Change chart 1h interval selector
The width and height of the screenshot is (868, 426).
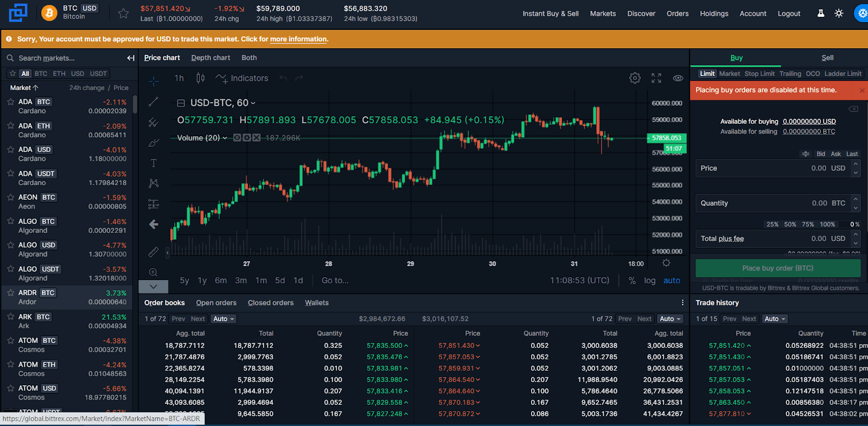pos(179,78)
